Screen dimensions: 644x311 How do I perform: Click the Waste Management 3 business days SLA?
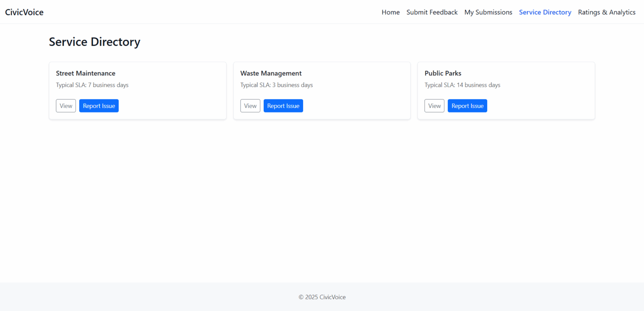(276, 85)
